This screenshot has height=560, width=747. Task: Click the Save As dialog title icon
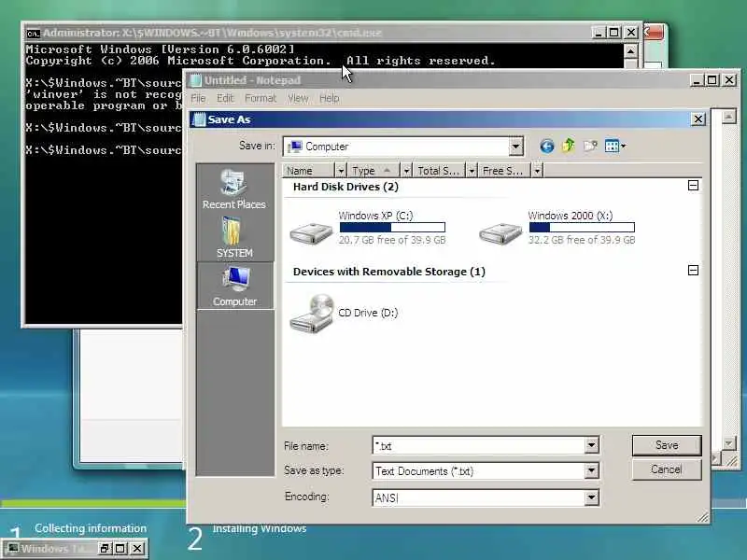pyautogui.click(x=199, y=119)
